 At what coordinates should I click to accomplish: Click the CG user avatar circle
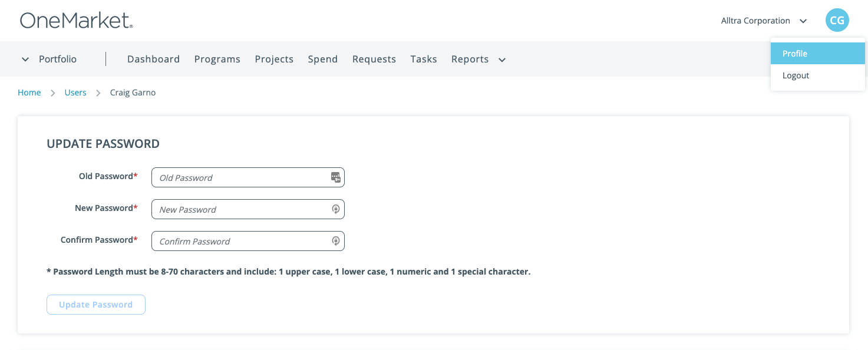(837, 20)
